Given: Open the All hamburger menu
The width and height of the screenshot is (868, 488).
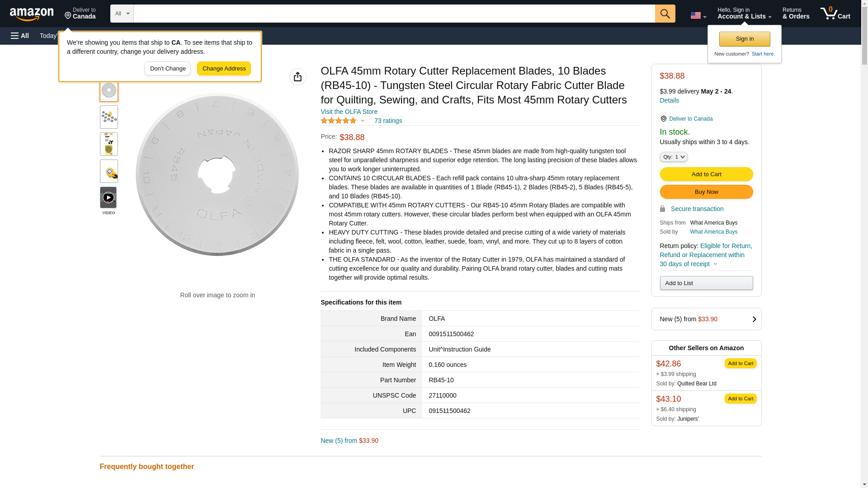Looking at the screenshot, I should coord(20,36).
